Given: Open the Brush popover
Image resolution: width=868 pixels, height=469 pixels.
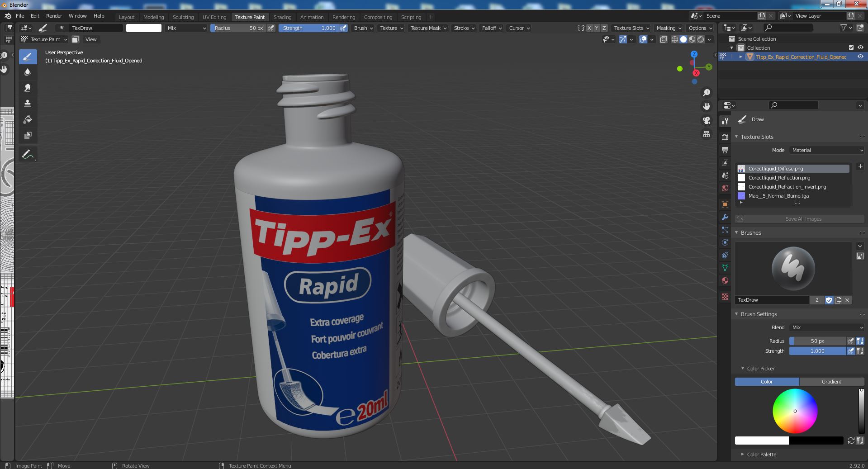Looking at the screenshot, I should coord(363,28).
